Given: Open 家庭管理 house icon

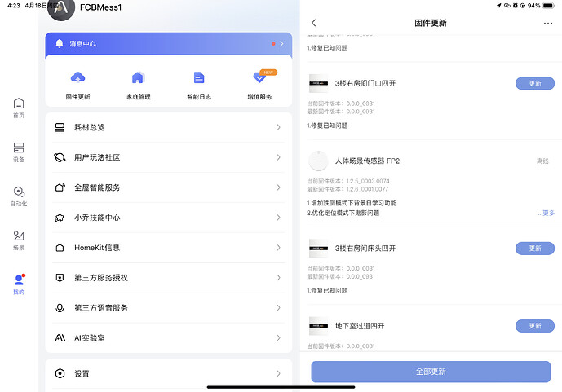Looking at the screenshot, I should point(138,77).
